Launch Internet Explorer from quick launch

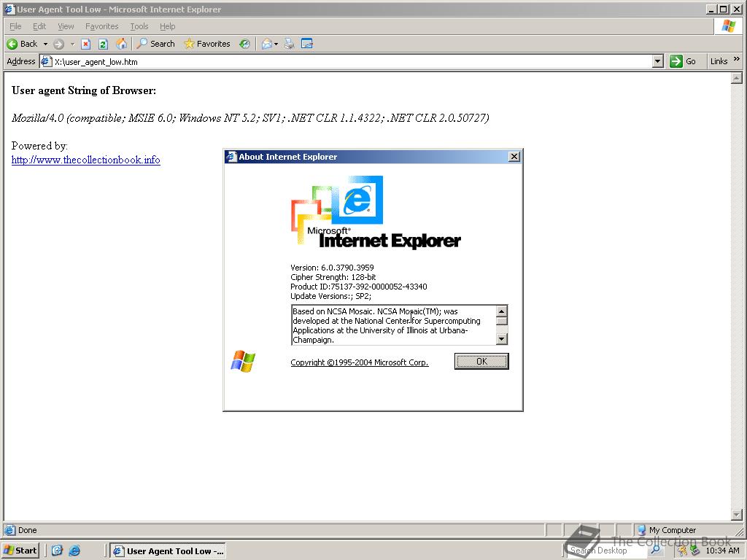point(74,551)
